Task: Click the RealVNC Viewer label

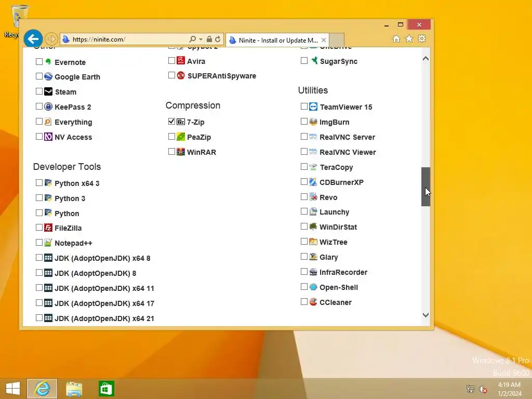Action: coord(348,152)
